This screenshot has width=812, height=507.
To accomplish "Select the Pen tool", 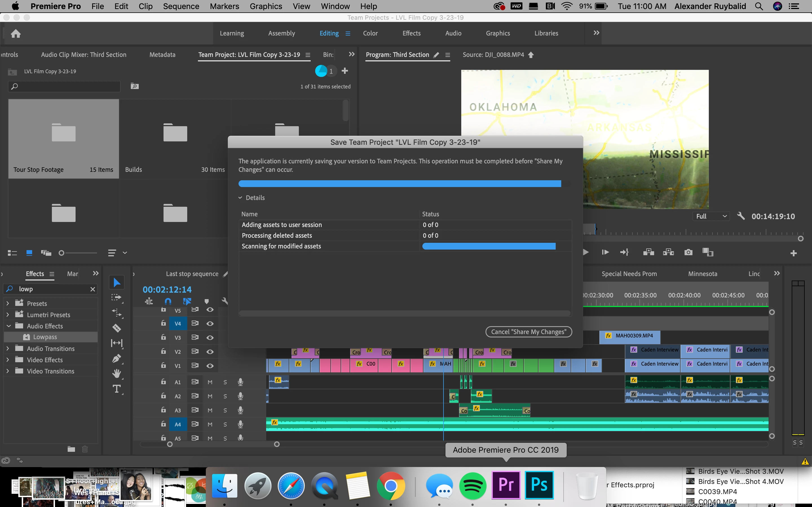I will 116,359.
